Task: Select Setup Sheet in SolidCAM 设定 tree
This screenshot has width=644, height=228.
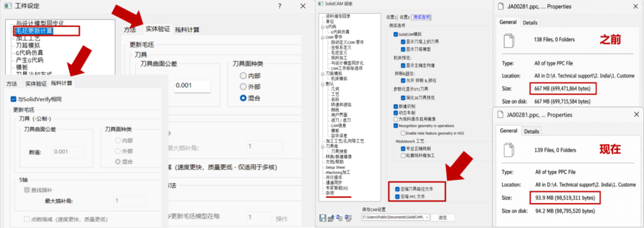Action: [335, 167]
